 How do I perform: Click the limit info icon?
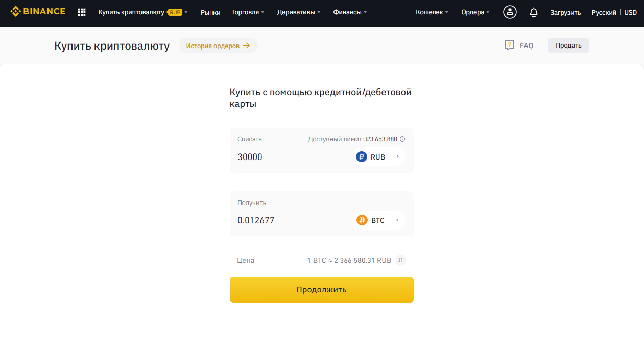tap(402, 139)
